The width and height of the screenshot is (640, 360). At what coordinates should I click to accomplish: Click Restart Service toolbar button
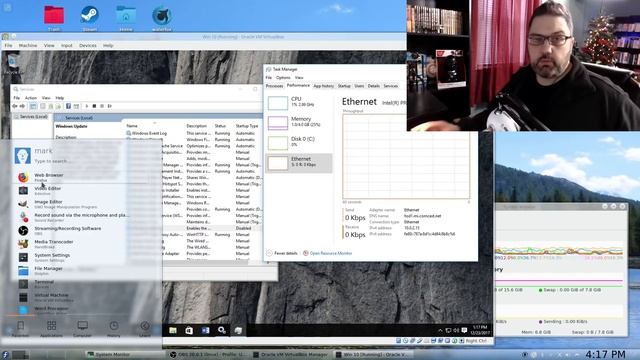tap(110, 106)
